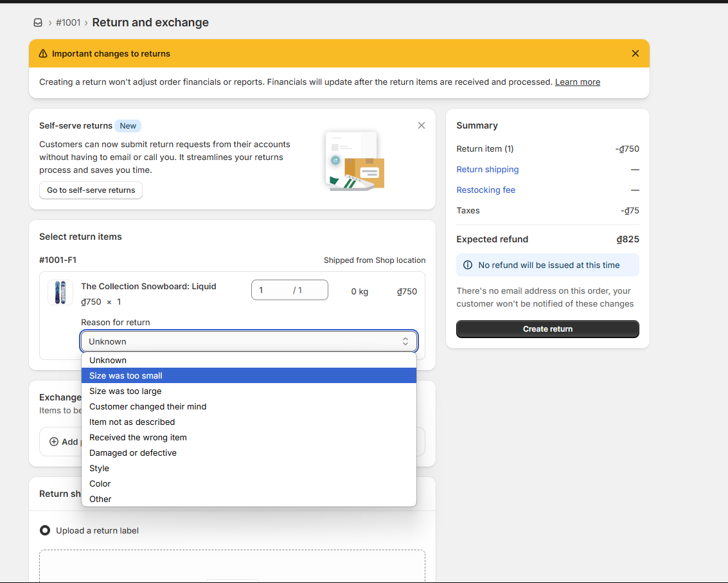Open order #1001 breadcrumb link
The width and height of the screenshot is (728, 583).
(x=68, y=22)
